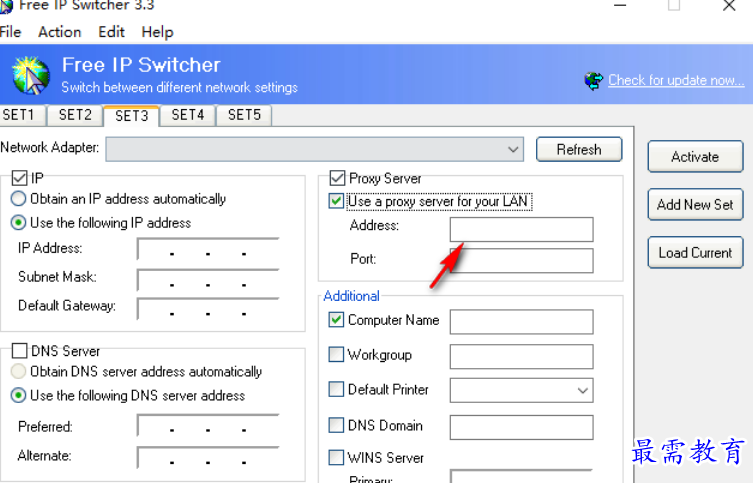Click the Alternate DNS input field
The width and height of the screenshot is (753, 483).
pyautogui.click(x=208, y=458)
